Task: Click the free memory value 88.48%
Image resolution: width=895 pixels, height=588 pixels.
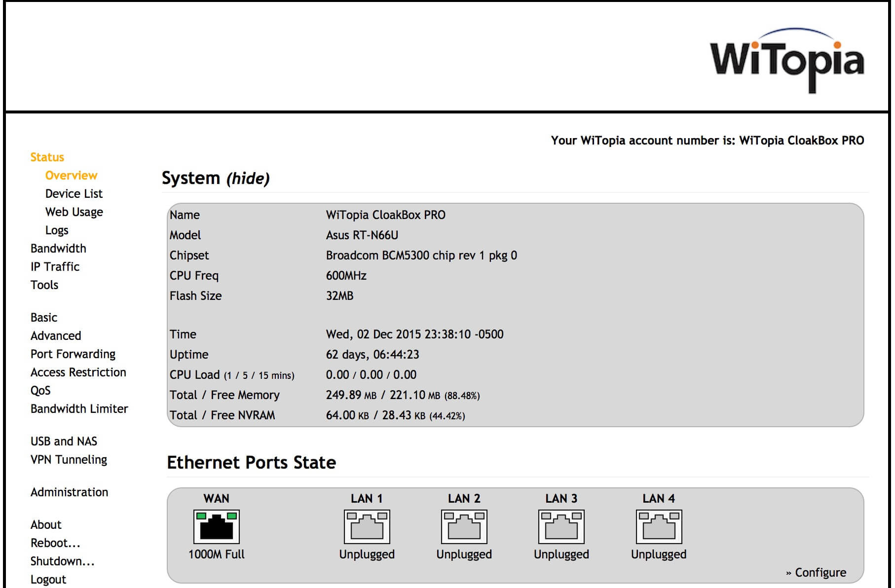Action: 462,396
